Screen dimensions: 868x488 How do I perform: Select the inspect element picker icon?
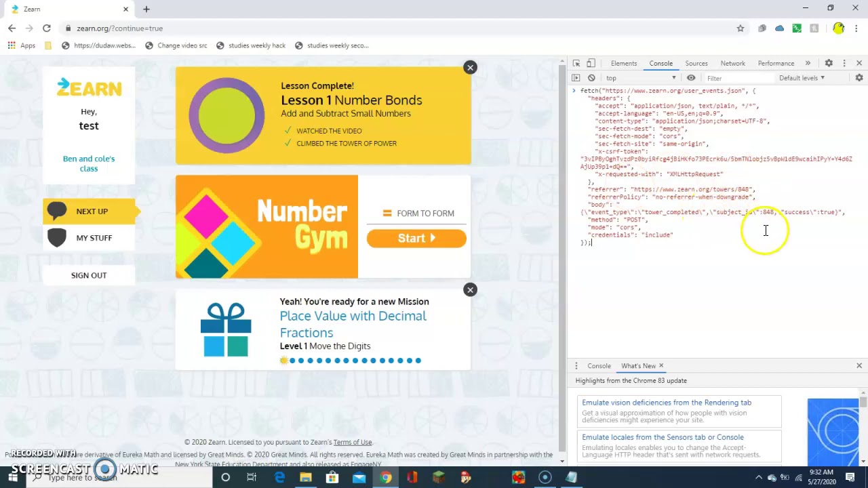(x=576, y=63)
